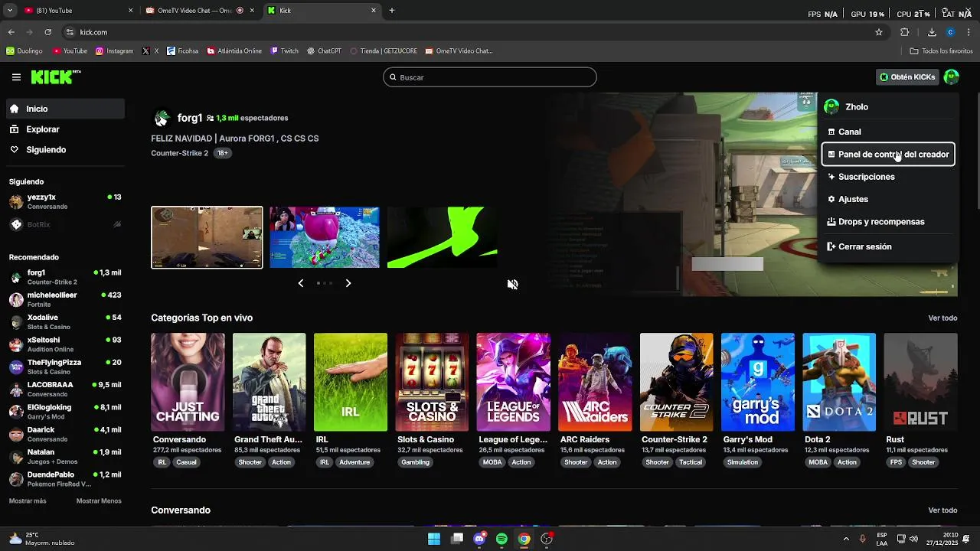Open Chrome from the taskbar
The height and width of the screenshot is (551, 980).
(524, 539)
